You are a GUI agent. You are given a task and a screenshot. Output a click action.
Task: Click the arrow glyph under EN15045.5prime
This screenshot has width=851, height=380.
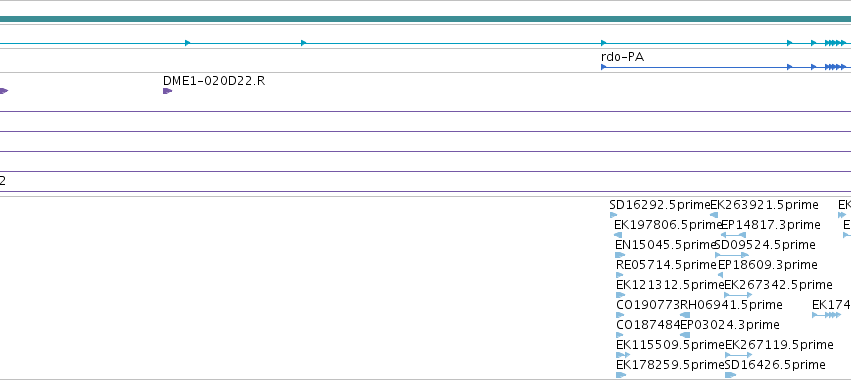[620, 255]
